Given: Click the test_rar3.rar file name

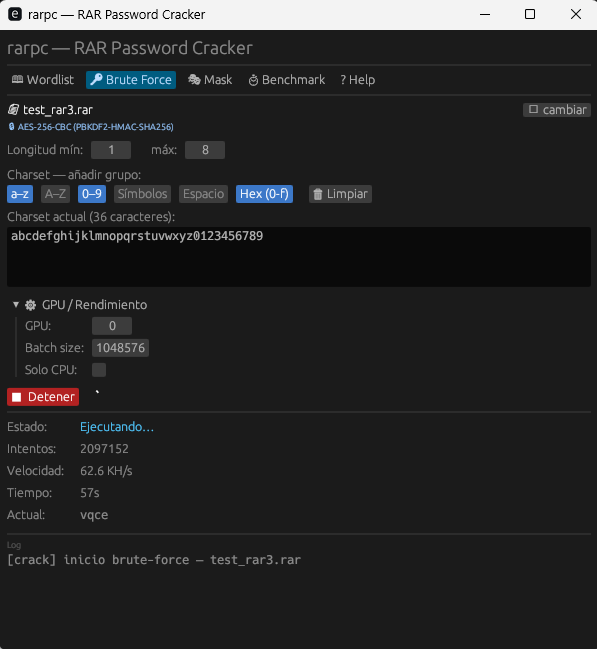Looking at the screenshot, I should coord(58,110).
